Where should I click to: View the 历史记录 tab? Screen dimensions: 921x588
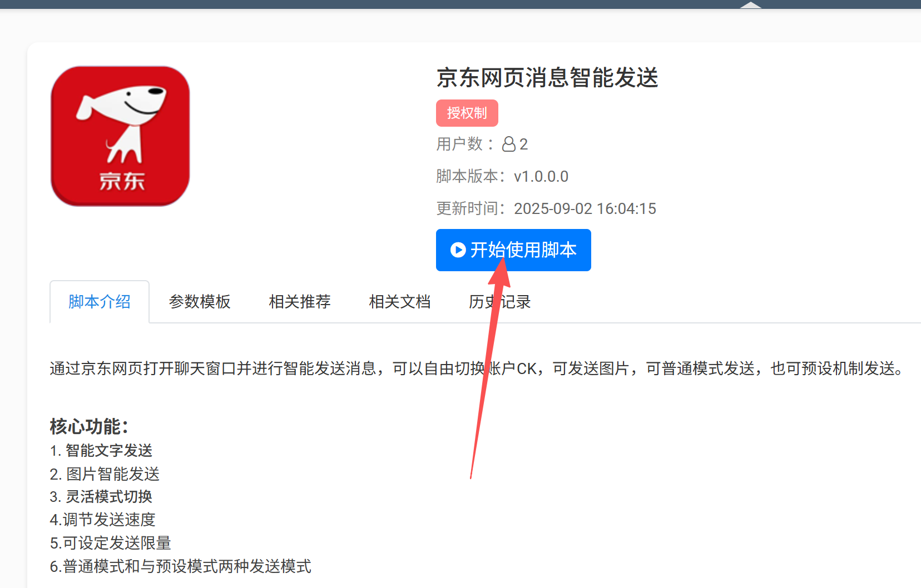(500, 302)
